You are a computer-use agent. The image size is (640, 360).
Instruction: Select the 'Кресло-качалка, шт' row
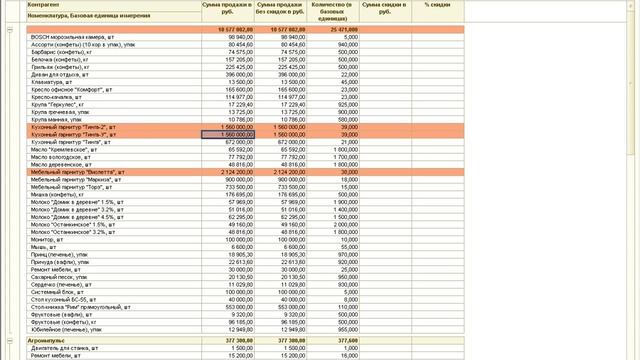245,97
